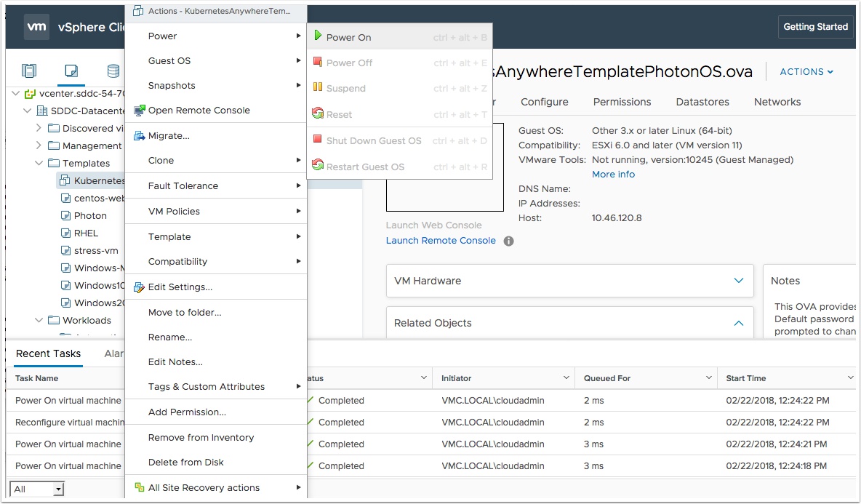Image resolution: width=861 pixels, height=504 pixels.
Task: Click the vCenter server icon in tree
Action: [31, 94]
